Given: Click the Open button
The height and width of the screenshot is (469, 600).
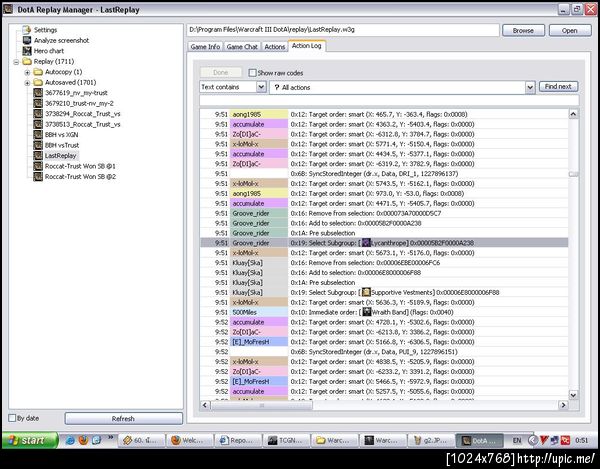Looking at the screenshot, I should click(570, 30).
